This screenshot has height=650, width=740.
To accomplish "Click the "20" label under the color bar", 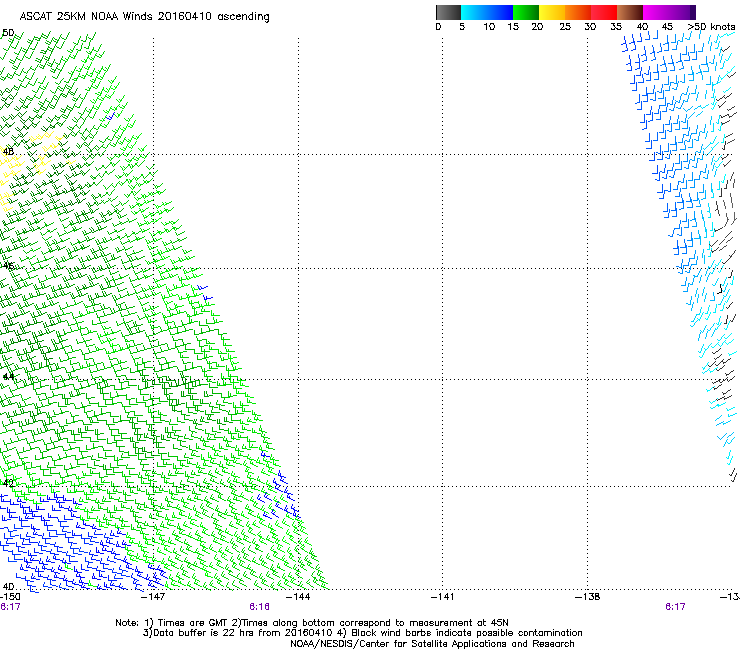I will click(x=537, y=27).
